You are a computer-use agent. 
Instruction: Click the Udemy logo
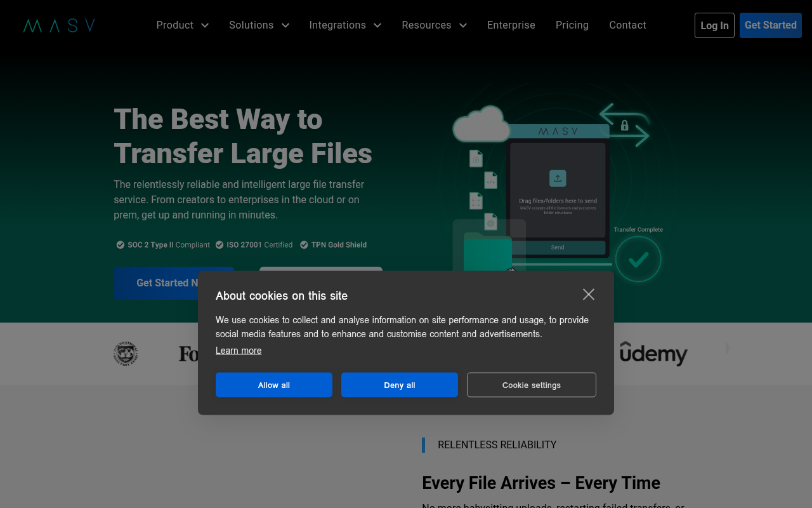click(653, 354)
